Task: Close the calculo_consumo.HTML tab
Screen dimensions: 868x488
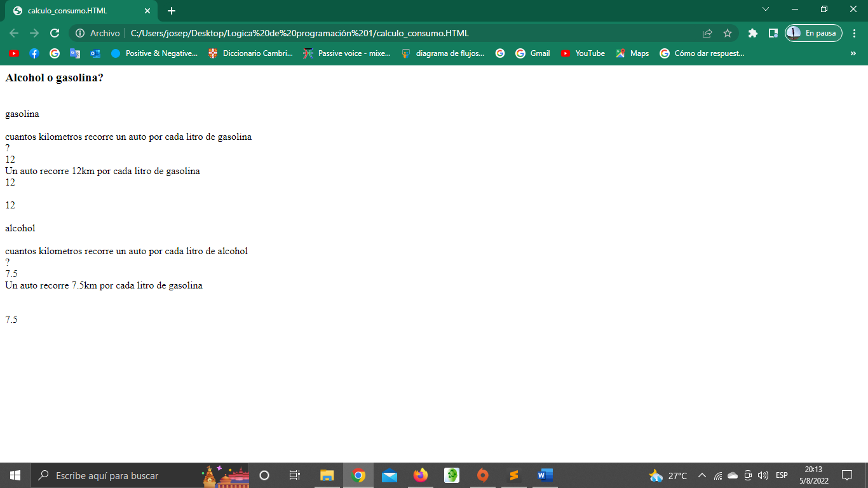Action: pos(147,11)
